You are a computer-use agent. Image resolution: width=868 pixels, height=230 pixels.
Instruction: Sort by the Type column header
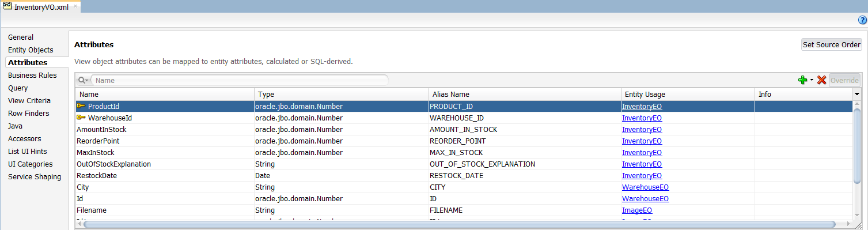pyautogui.click(x=341, y=94)
